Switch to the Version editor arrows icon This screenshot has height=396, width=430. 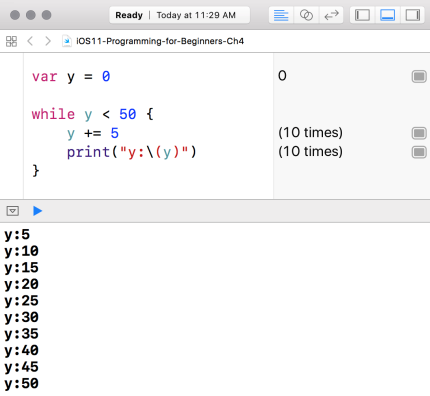(x=331, y=15)
